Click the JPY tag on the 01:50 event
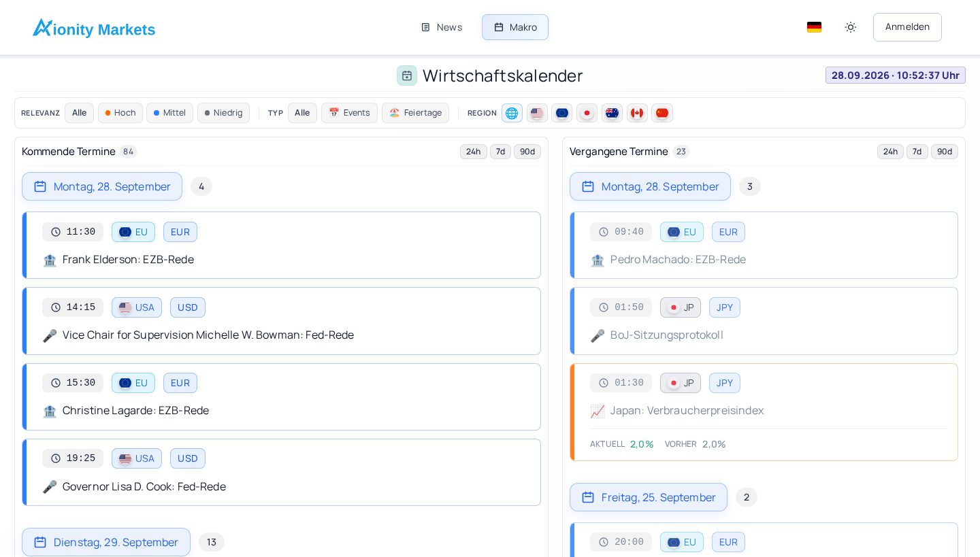The height and width of the screenshot is (557, 980). coord(725,307)
